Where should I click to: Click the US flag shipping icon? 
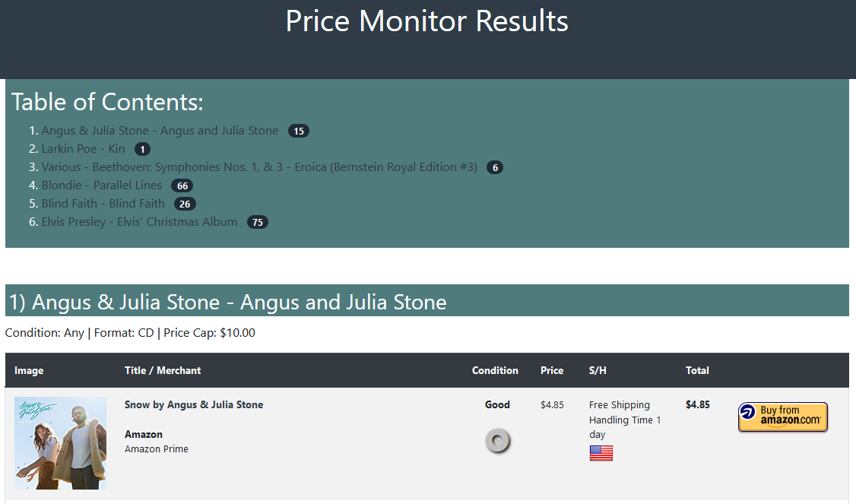(x=601, y=453)
